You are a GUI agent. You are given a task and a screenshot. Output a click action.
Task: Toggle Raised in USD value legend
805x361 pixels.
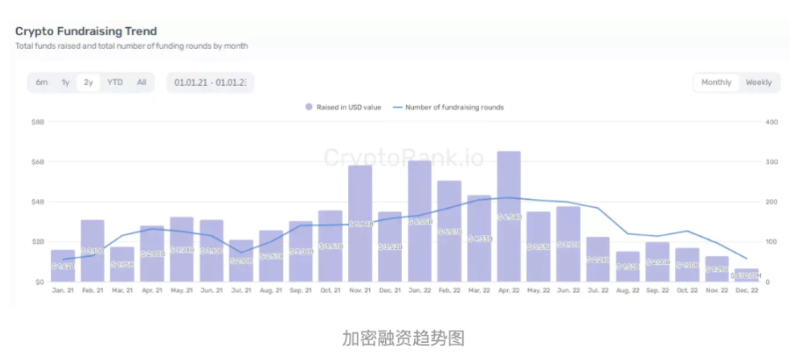(343, 107)
